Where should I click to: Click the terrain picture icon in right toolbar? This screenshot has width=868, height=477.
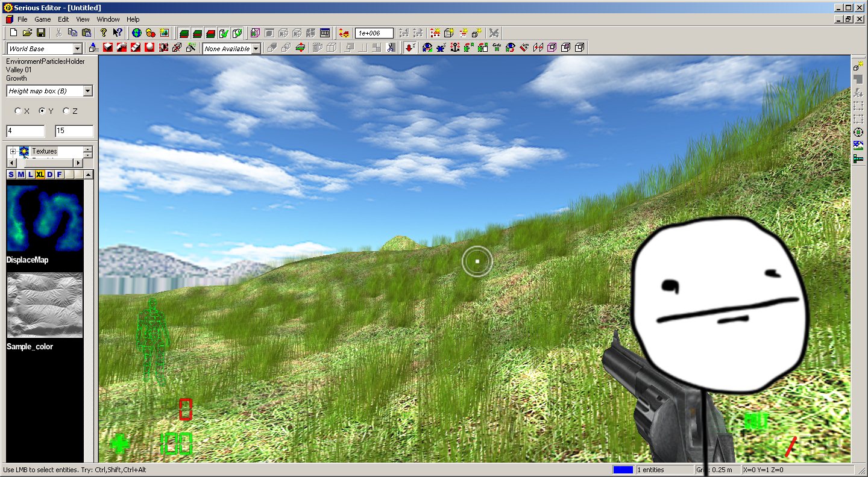pyautogui.click(x=858, y=145)
